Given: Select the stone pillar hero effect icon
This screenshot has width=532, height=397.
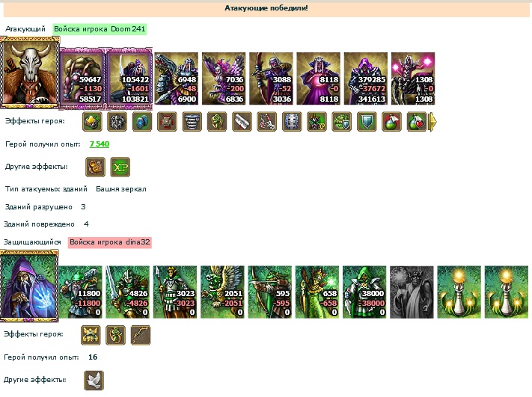Looking at the screenshot, I should coord(192,122).
